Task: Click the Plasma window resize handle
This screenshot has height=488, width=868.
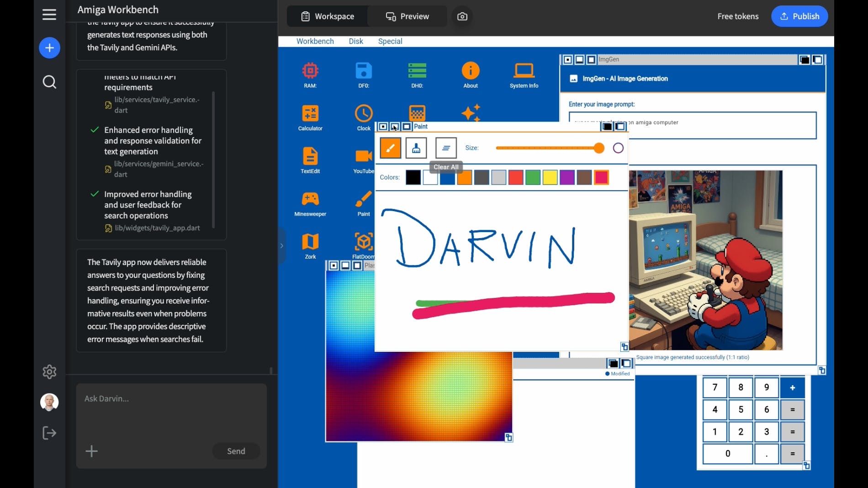Action: (x=508, y=438)
